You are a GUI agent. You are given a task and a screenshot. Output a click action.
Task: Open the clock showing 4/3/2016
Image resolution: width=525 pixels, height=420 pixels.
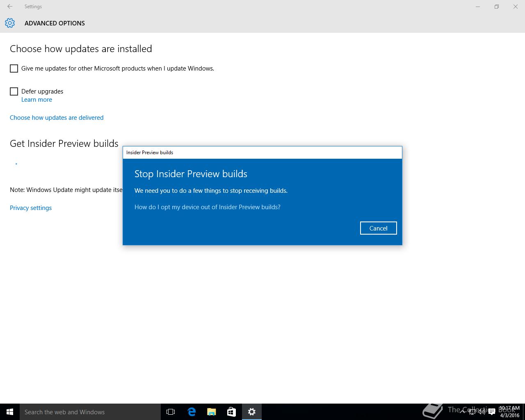[x=509, y=412]
